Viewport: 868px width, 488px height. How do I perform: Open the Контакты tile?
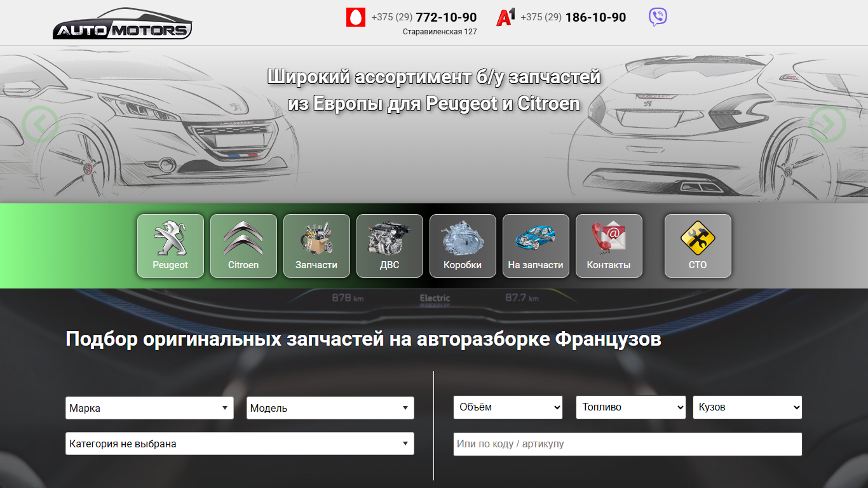[609, 246]
